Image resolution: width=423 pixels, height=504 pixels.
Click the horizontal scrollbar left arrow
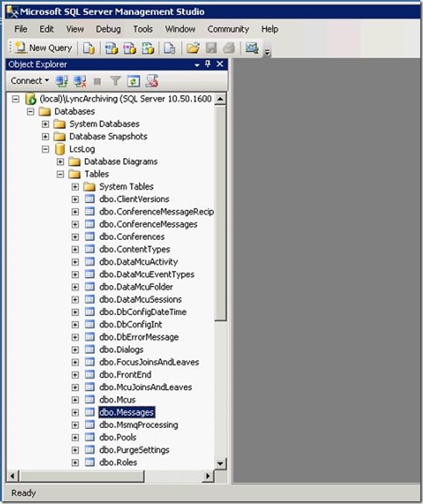[12, 476]
